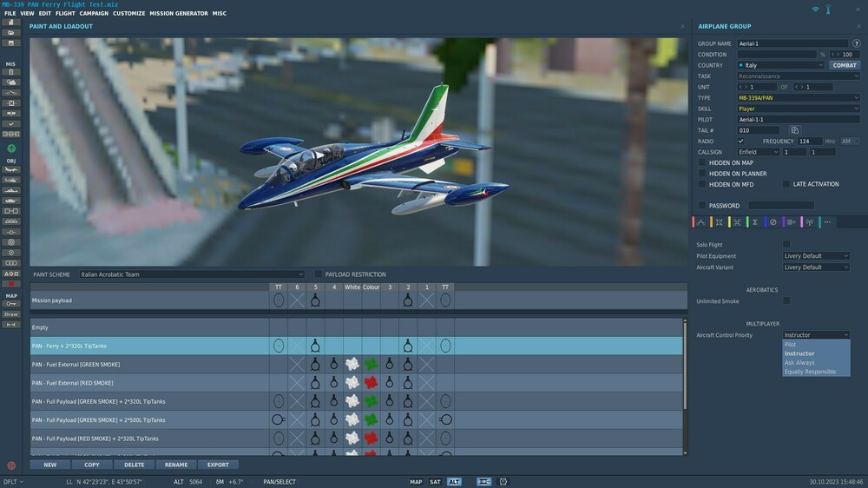Click the red circular icon bottom left
The image size is (868, 488).
click(x=11, y=465)
